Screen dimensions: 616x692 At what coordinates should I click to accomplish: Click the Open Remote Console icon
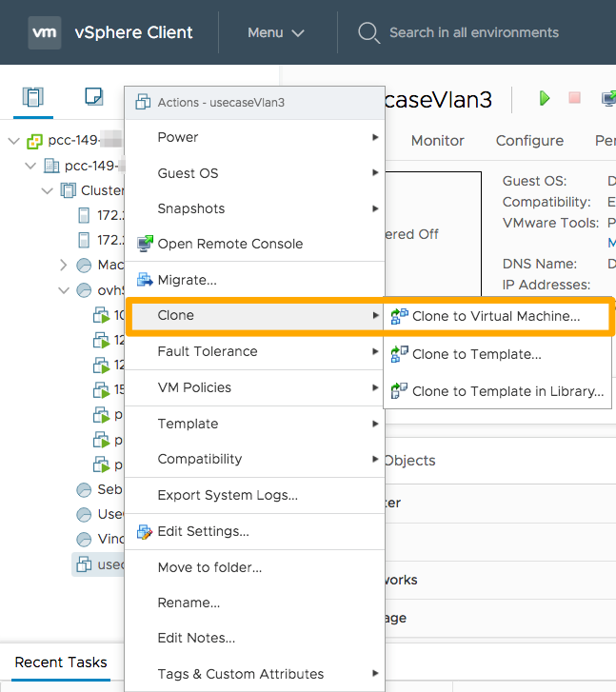pos(146,244)
